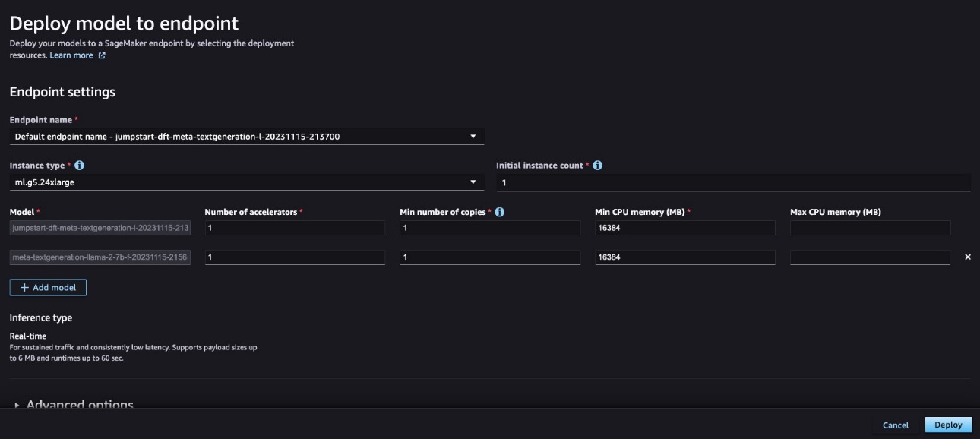Click Min CPU memory field for llama-2-7b-f model
This screenshot has height=439, width=980.
[685, 257]
